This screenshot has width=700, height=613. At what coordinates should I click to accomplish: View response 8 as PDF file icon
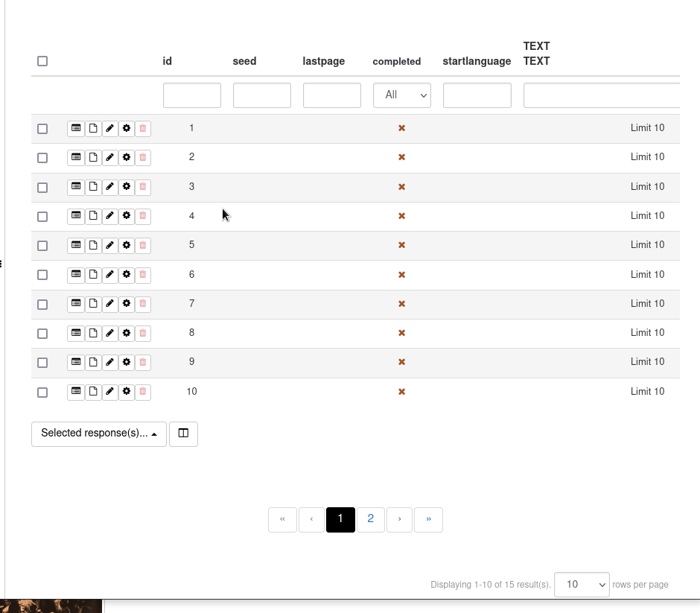click(93, 333)
